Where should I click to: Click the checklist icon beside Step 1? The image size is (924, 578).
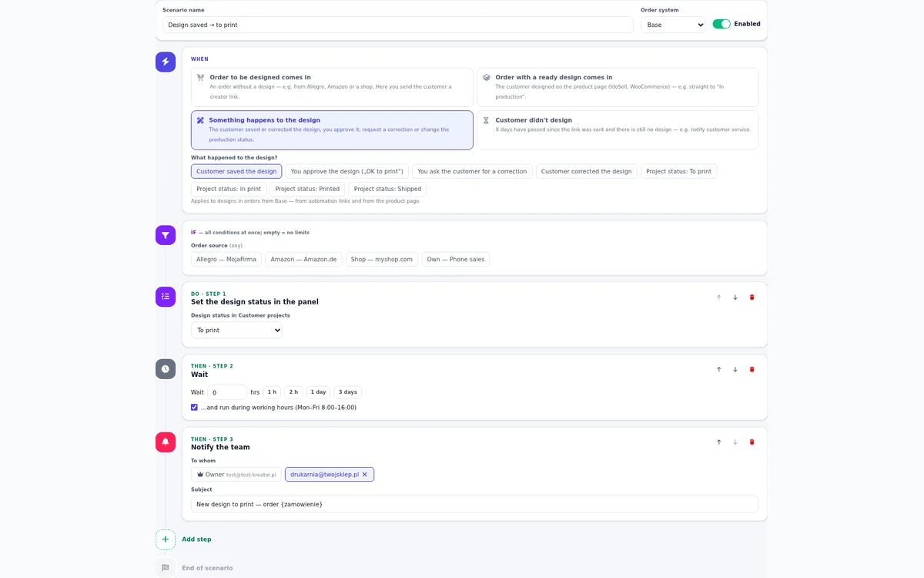tap(166, 297)
